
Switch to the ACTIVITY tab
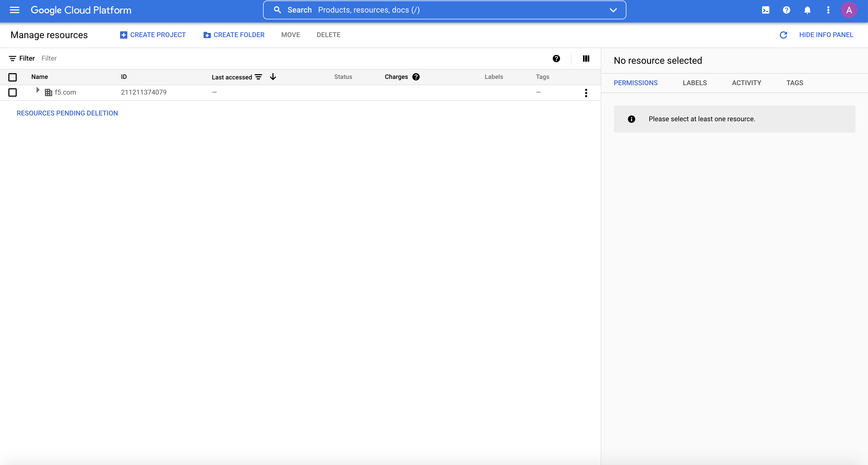(x=746, y=83)
